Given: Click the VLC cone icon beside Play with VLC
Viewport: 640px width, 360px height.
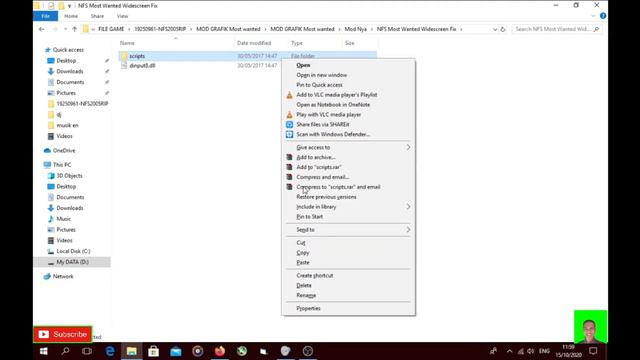Looking at the screenshot, I should (289, 115).
